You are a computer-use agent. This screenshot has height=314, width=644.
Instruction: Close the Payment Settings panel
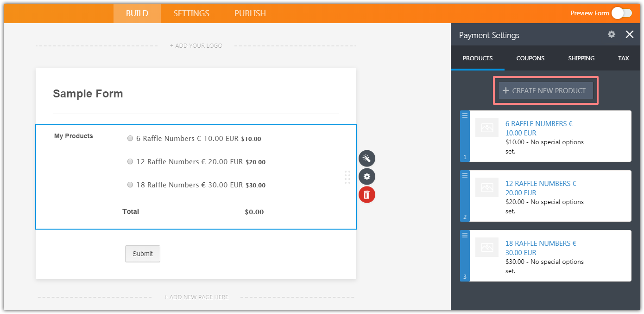[x=629, y=34]
